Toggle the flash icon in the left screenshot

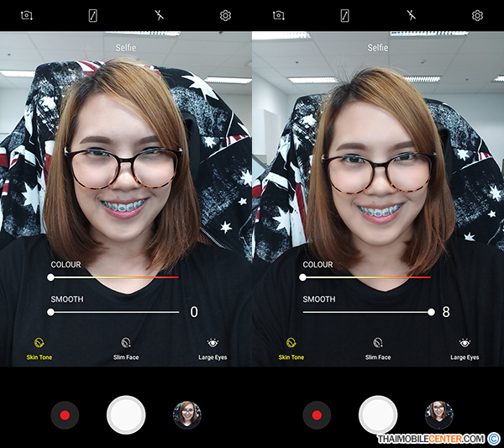click(159, 15)
